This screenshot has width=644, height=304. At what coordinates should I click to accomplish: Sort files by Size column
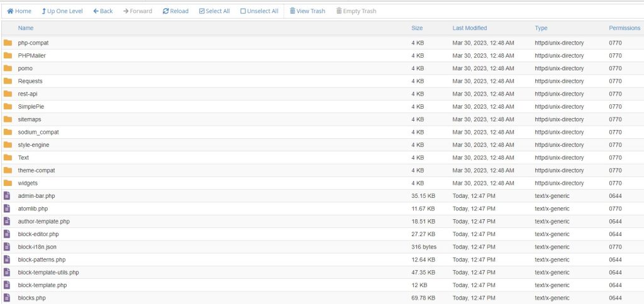[417, 28]
